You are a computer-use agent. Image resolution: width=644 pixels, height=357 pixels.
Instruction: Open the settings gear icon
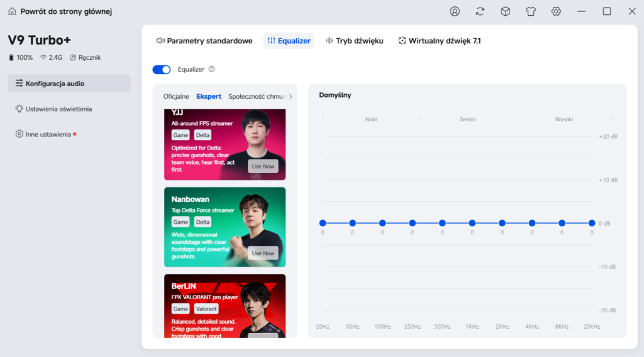[x=556, y=11]
